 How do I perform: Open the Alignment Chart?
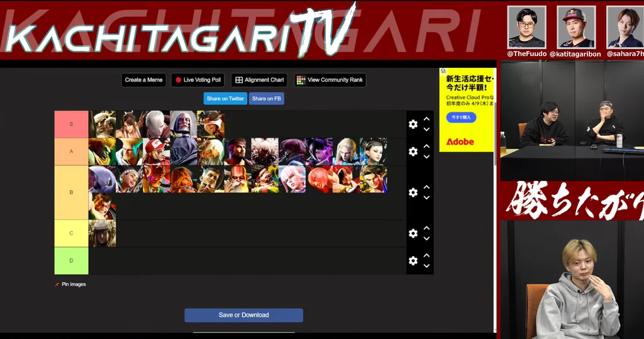coord(259,80)
